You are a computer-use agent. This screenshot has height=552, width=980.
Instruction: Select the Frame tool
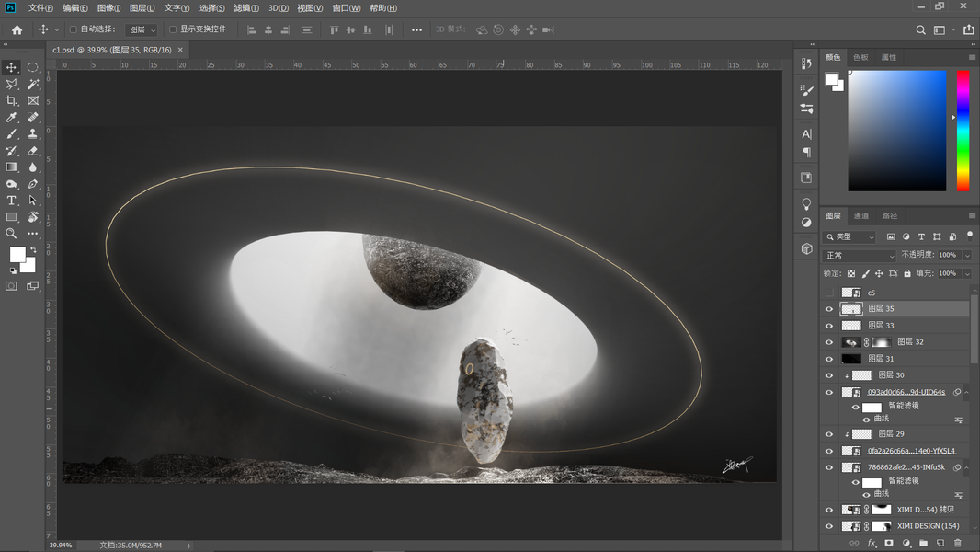click(x=33, y=100)
